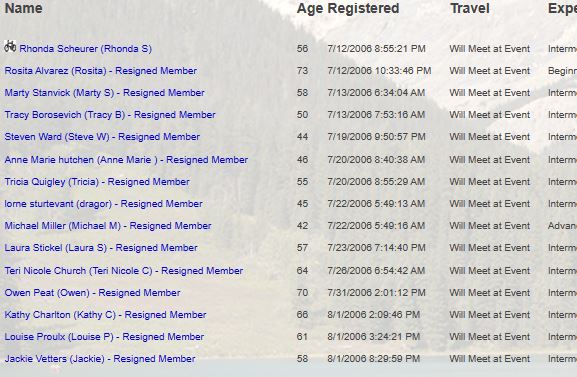Click Kathy Charlton (Kathy C) link

105,315
